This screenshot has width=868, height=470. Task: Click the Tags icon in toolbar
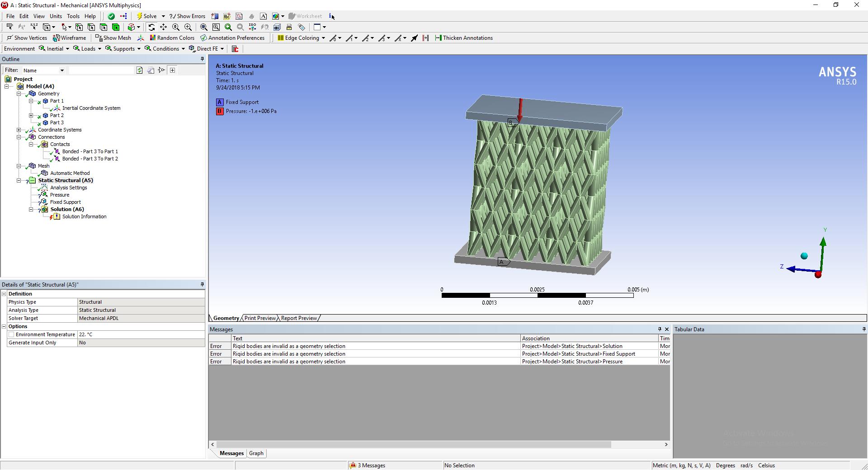pyautogui.click(x=302, y=27)
